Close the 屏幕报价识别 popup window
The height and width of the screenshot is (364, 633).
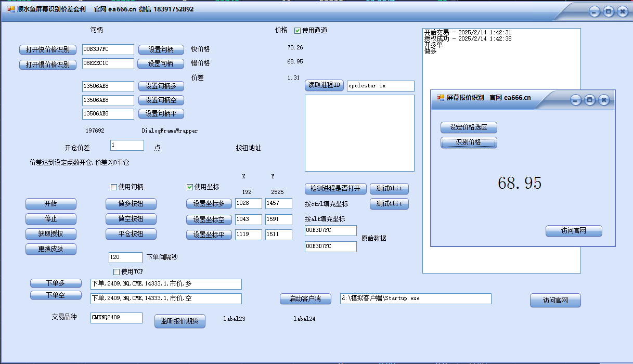pos(603,100)
